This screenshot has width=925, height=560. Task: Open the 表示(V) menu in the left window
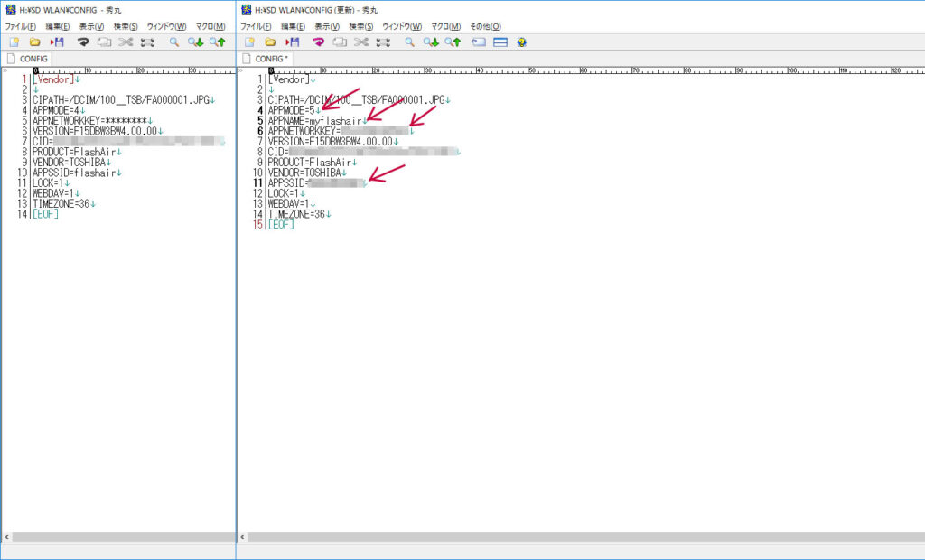click(91, 26)
